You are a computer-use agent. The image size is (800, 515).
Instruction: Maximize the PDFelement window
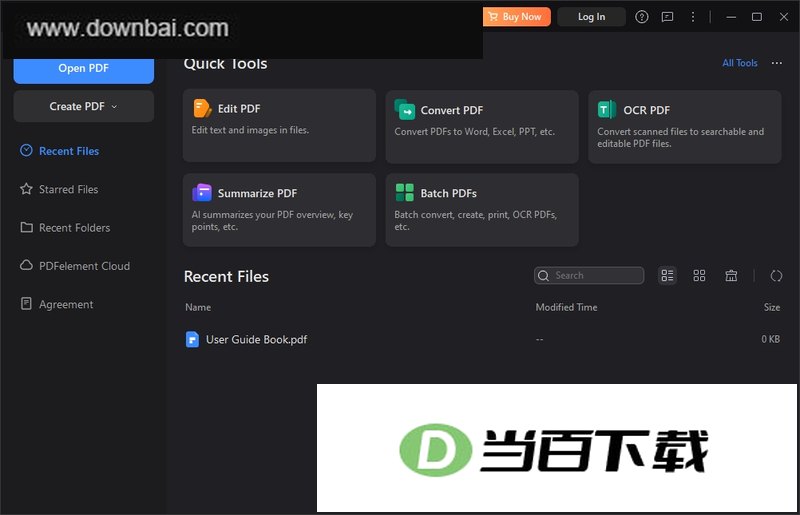tap(757, 17)
